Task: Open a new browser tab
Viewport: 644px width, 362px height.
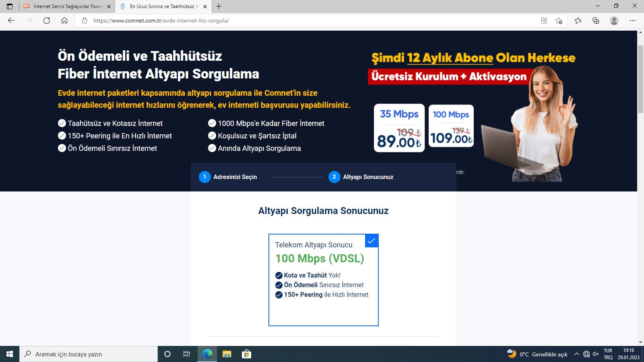Action: (x=219, y=6)
